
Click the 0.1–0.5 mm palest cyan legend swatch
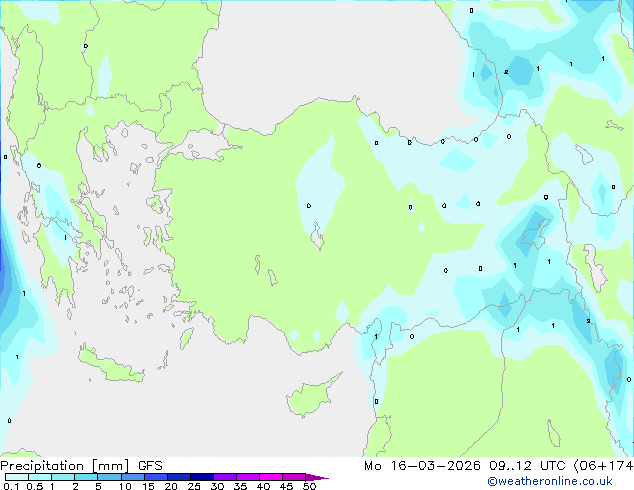(17, 477)
